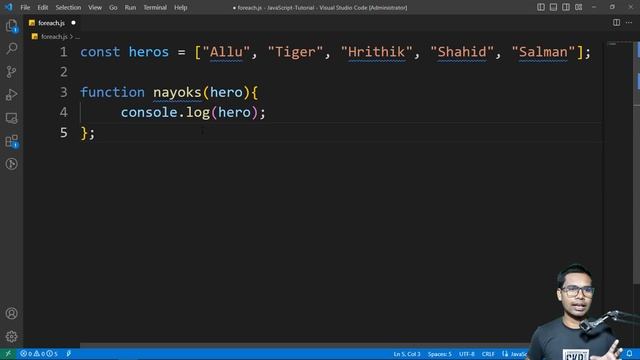Open the Edit menu
640x360 pixels.
pos(43,7)
